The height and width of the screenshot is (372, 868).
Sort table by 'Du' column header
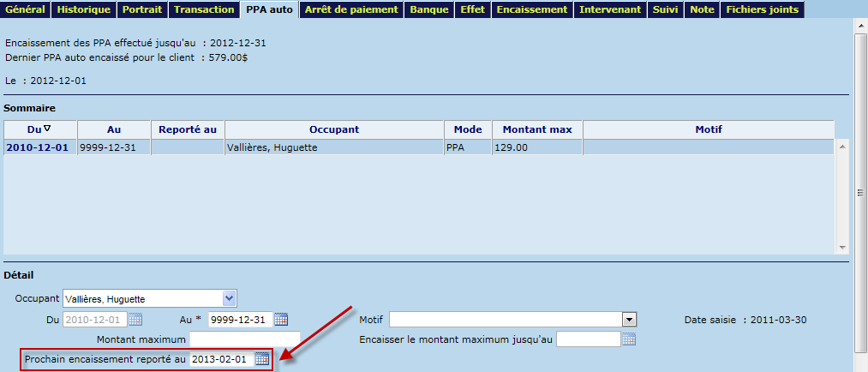click(39, 129)
